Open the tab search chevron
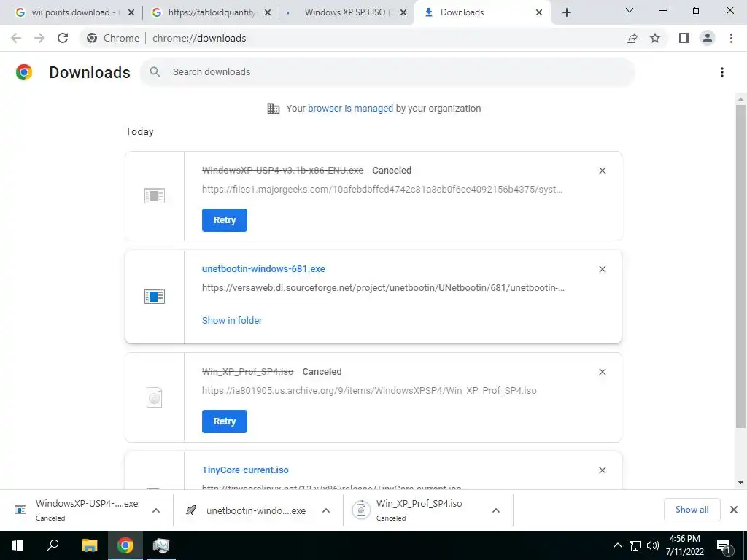The width and height of the screenshot is (747, 560). [630, 10]
